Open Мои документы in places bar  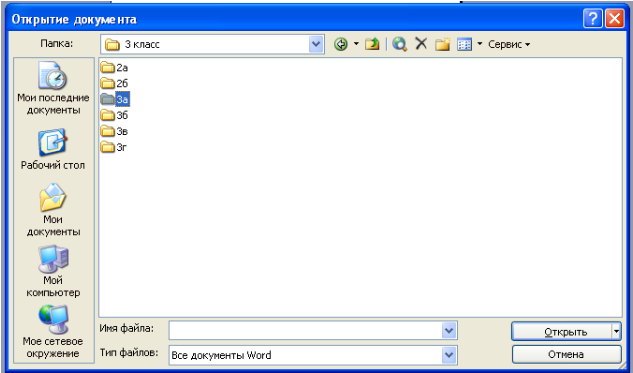53,210
